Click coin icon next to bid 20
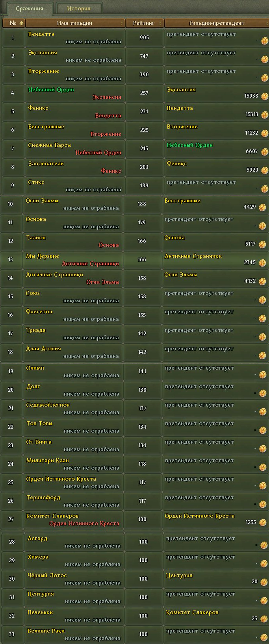 click(x=264, y=582)
